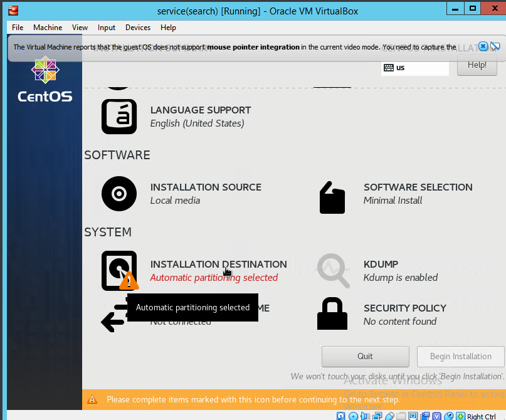This screenshot has width=506, height=420.
Task: Open Installation Source disc icon
Action: [x=119, y=194]
